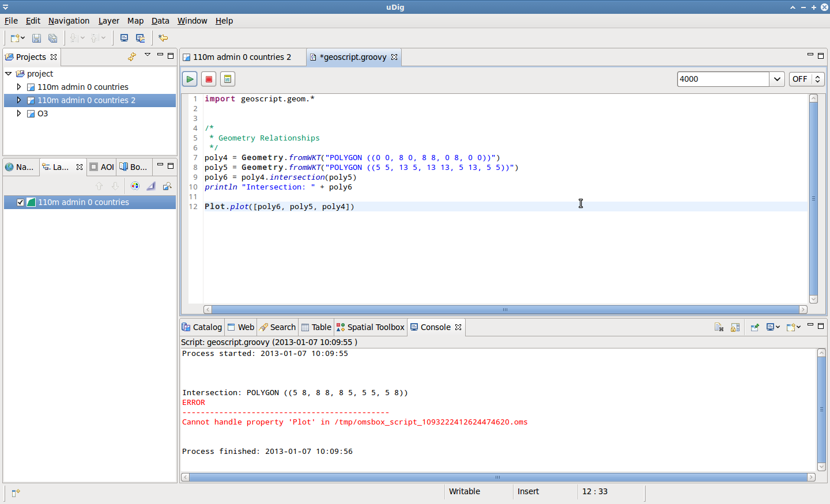The width and height of the screenshot is (830, 504).
Task: Open the 4000 memory combo dropdown
Action: tap(777, 79)
